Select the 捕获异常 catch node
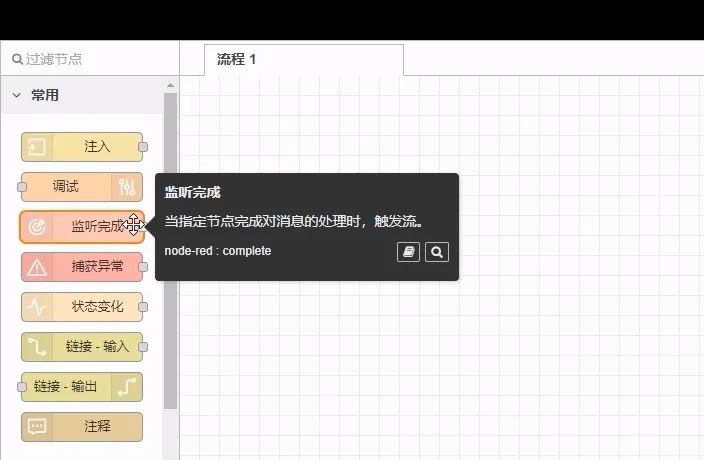 tap(82, 267)
